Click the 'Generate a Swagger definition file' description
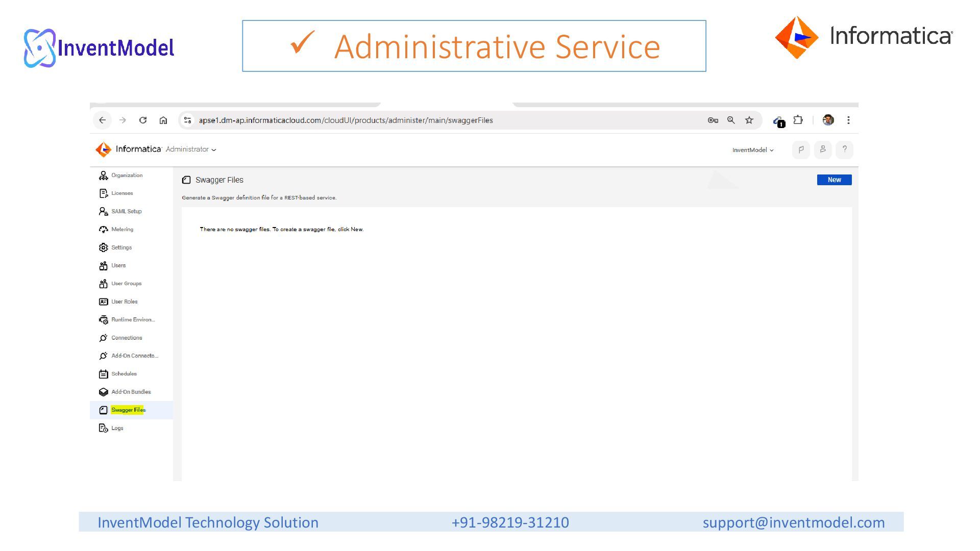This screenshot has height=551, width=980. [x=259, y=198]
